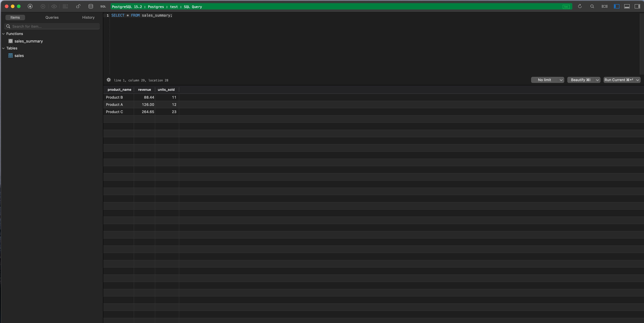Viewport: 644px width, 323px height.
Task: Toggle the safe mode lock icon
Action: click(x=78, y=6)
